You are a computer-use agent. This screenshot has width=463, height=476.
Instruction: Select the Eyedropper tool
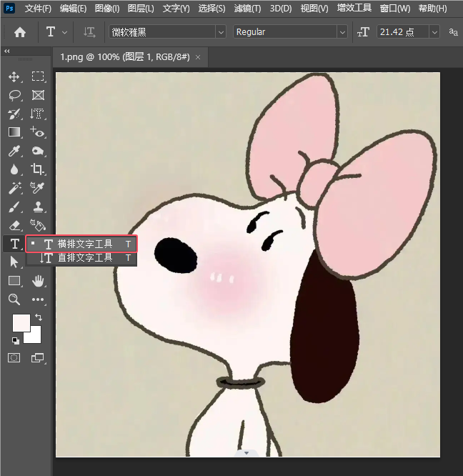click(x=14, y=151)
